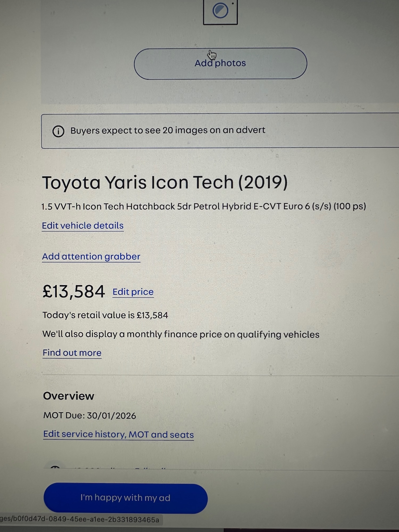This screenshot has width=399, height=532.
Task: Click the MOT Due: 30/01/2026 text
Action: coord(90,415)
